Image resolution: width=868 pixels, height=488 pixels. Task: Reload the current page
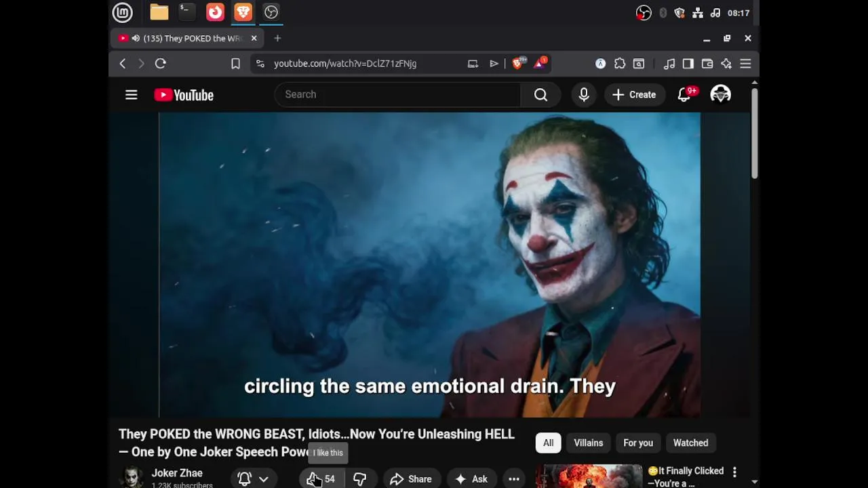pos(161,64)
